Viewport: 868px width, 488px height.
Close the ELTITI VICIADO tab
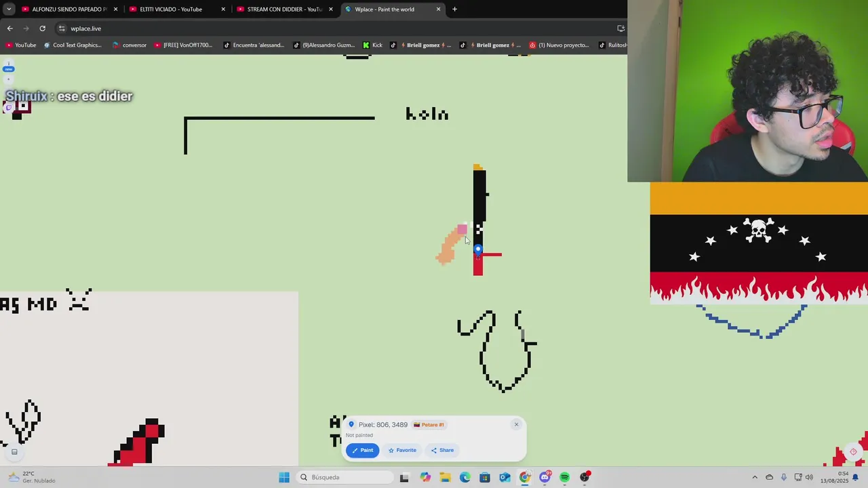[223, 9]
